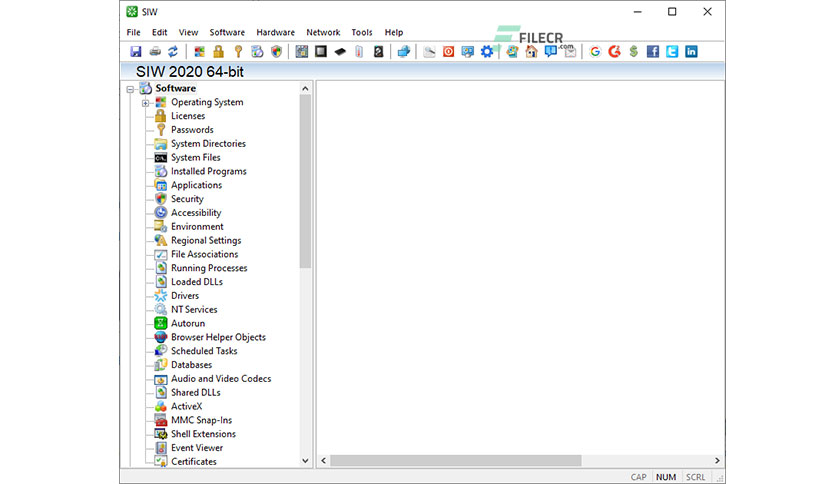Expand the Operating System tree node
This screenshot has width=836, height=484.
146,103
